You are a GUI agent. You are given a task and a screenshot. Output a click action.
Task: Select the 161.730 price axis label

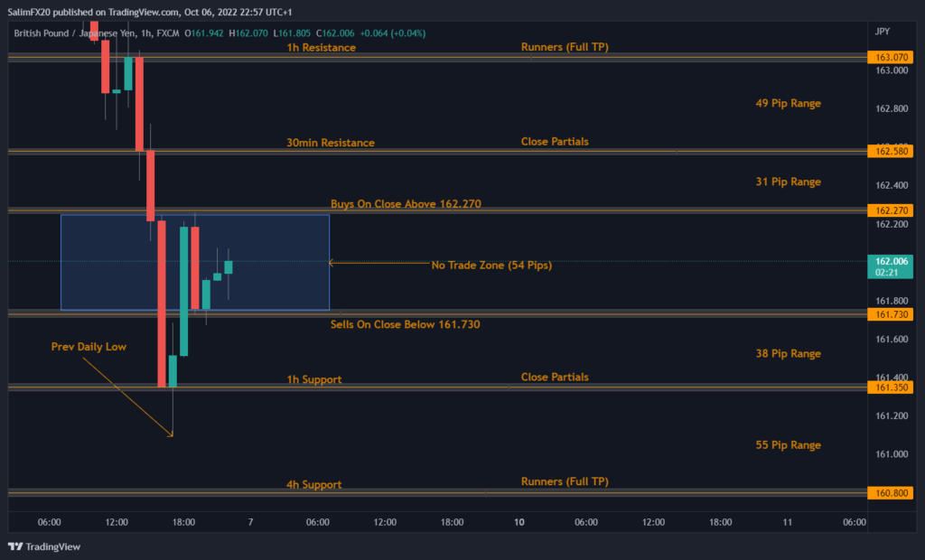891,314
